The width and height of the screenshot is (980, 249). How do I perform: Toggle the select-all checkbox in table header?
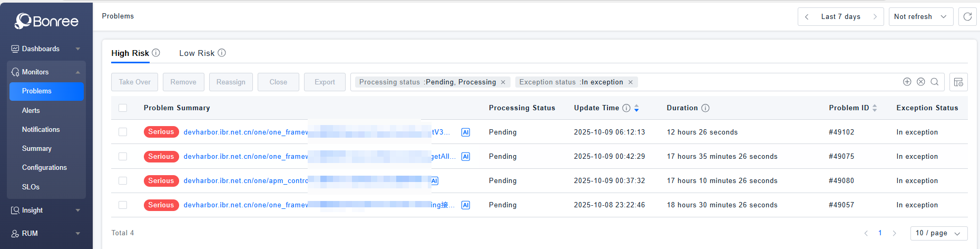123,108
